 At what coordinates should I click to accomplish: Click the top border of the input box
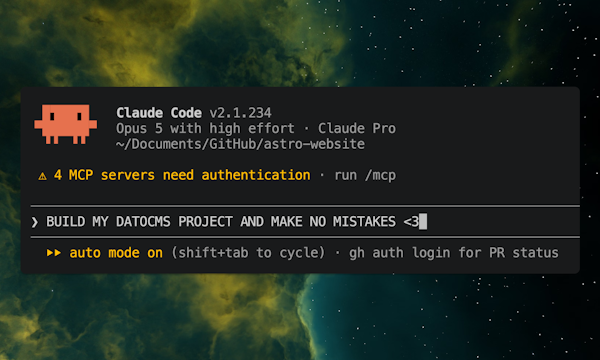click(x=305, y=206)
